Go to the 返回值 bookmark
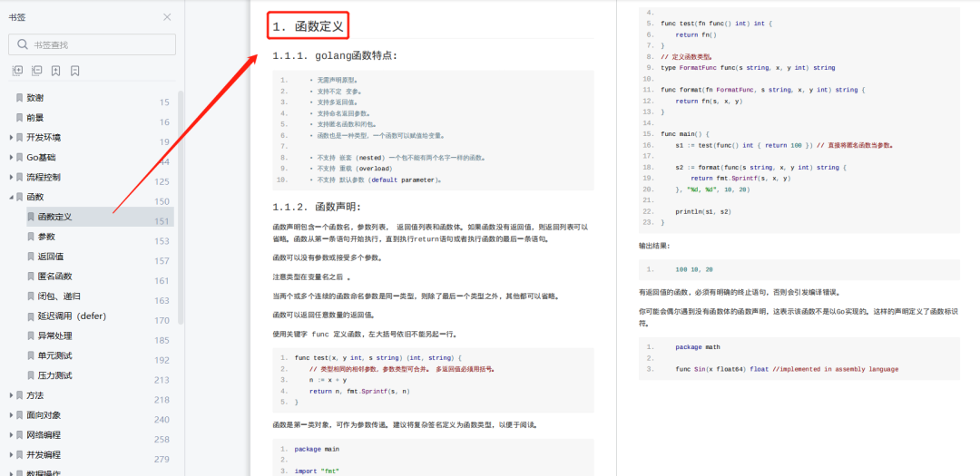 pyautogui.click(x=50, y=257)
